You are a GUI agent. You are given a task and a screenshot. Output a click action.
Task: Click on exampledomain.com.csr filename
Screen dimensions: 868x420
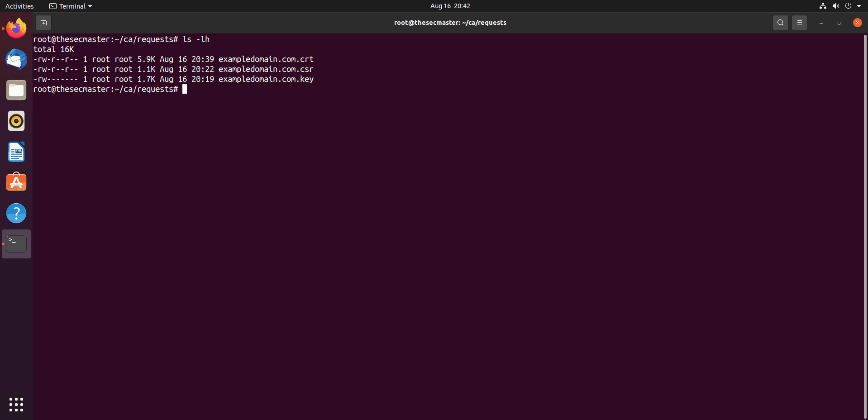click(x=266, y=69)
